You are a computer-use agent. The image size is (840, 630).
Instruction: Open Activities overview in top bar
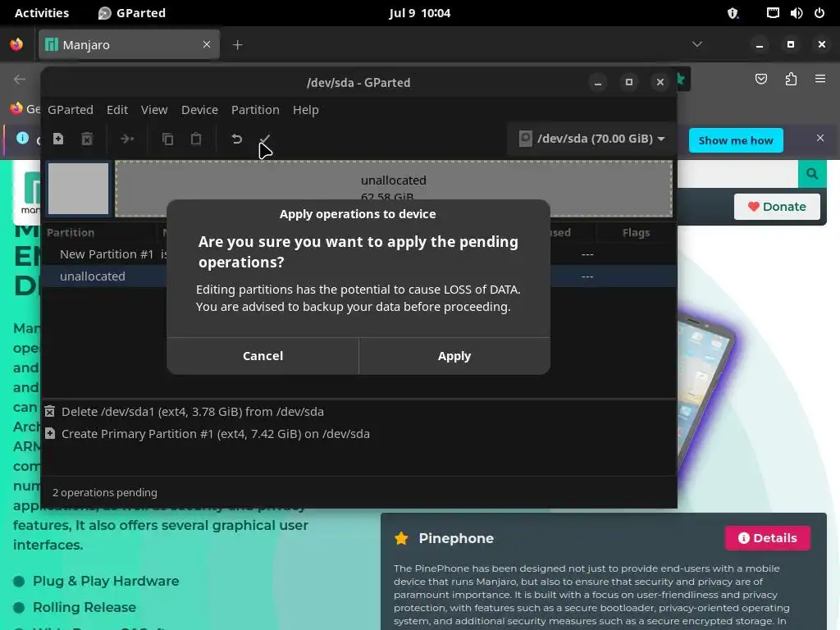42,13
